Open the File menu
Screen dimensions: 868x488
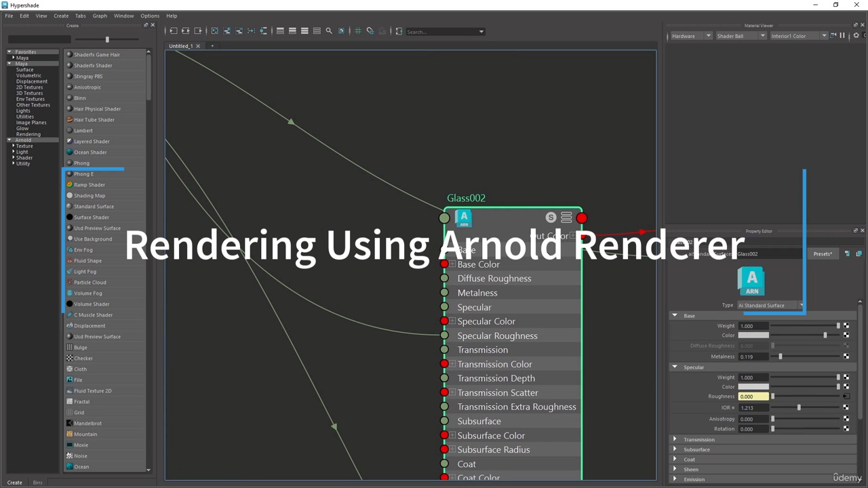coord(9,16)
